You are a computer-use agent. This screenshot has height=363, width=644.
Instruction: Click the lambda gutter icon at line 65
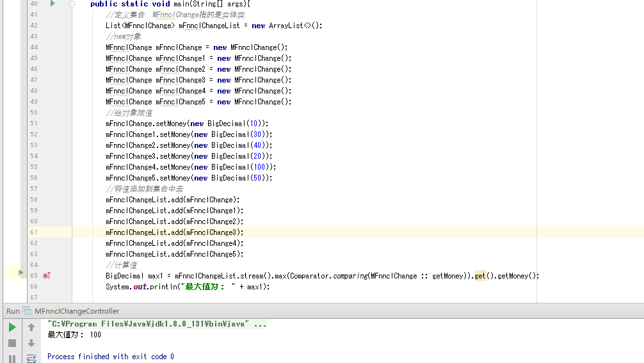point(46,275)
